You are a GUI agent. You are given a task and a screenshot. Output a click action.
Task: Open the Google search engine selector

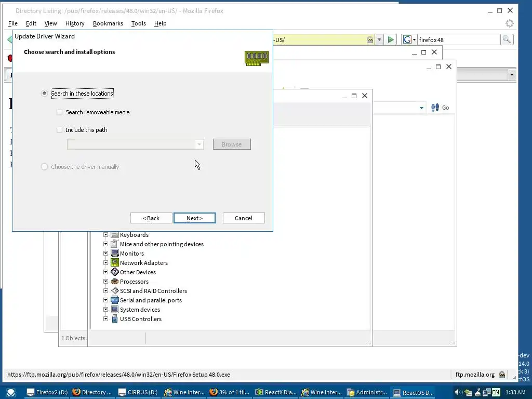(x=409, y=39)
